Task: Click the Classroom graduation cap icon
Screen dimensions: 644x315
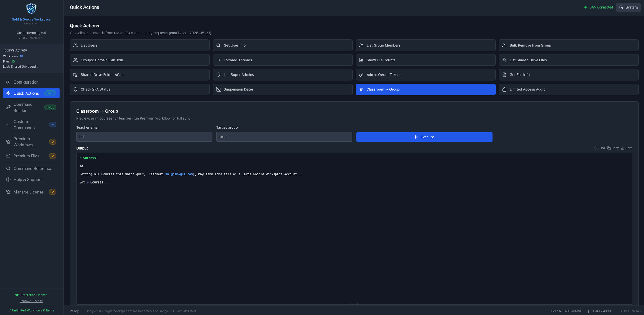Action: coord(361,89)
